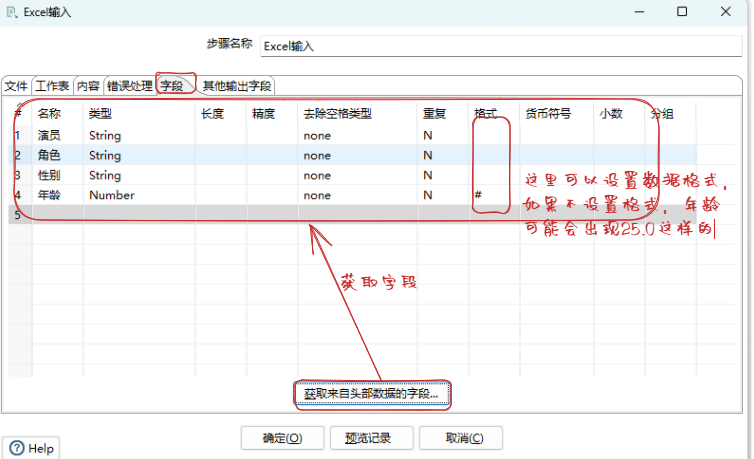Select the 演员 name cell

58,136
